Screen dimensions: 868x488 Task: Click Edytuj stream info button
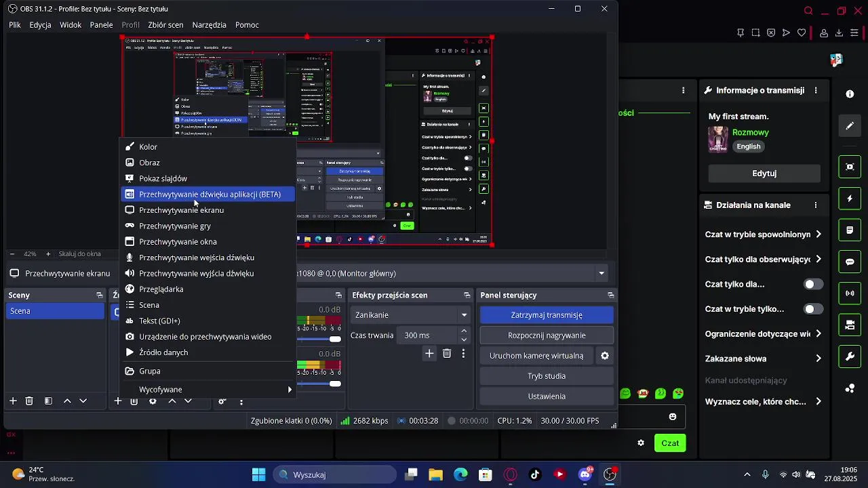764,174
